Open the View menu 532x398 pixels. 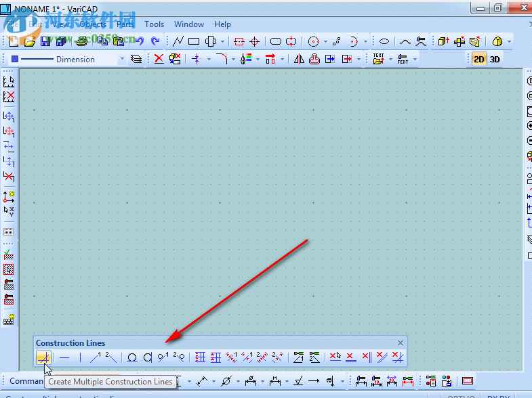(61, 24)
